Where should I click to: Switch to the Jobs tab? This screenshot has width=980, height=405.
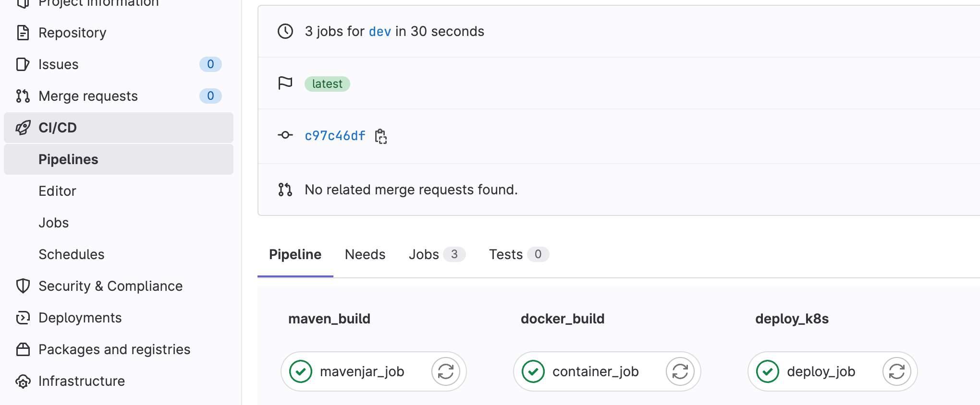coord(424,254)
